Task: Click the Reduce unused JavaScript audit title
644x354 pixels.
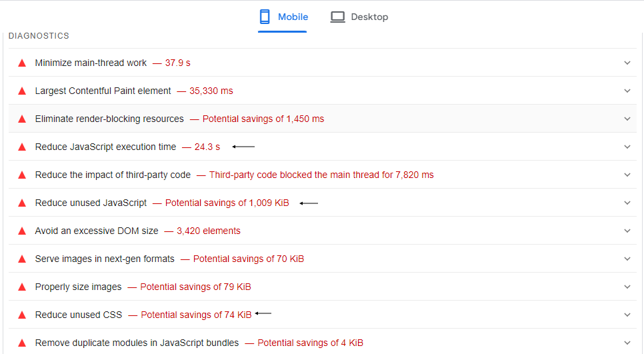Action: click(91, 203)
